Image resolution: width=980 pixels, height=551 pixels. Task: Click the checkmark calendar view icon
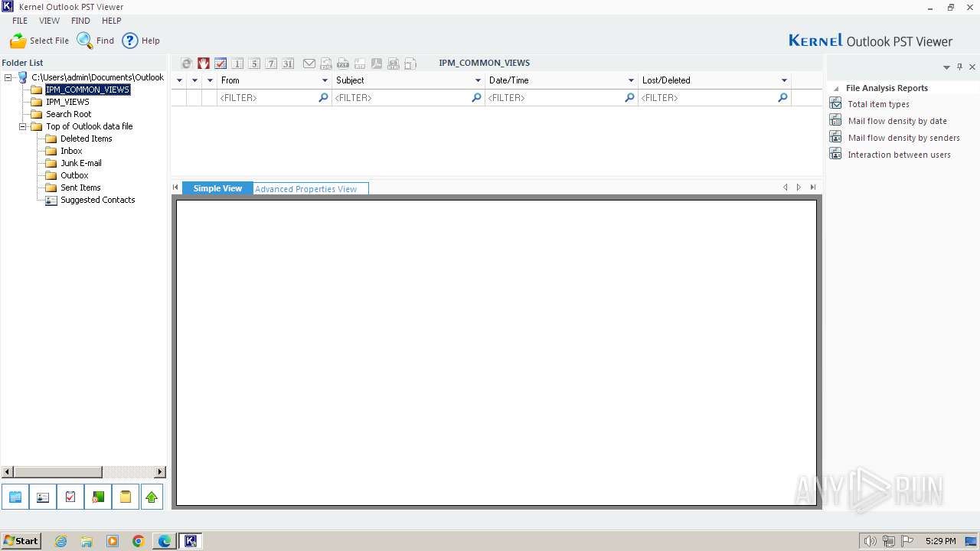coord(220,64)
